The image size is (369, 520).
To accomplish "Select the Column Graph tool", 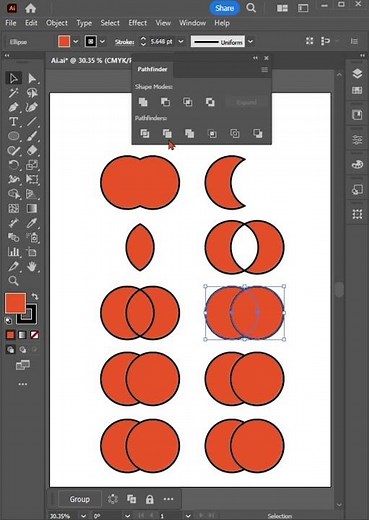I will (13, 252).
